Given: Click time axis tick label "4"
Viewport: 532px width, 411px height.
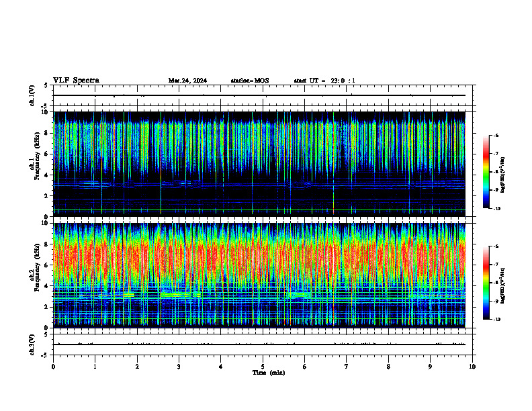Looking at the screenshot, I should 221,367.
